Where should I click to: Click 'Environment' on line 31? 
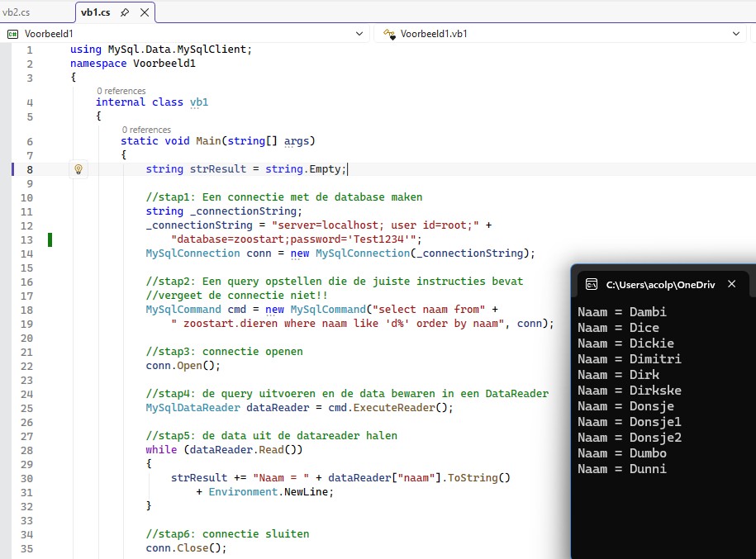pyautogui.click(x=243, y=491)
